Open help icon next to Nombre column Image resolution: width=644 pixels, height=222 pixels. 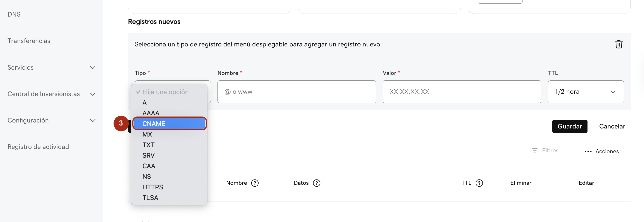coord(255,183)
